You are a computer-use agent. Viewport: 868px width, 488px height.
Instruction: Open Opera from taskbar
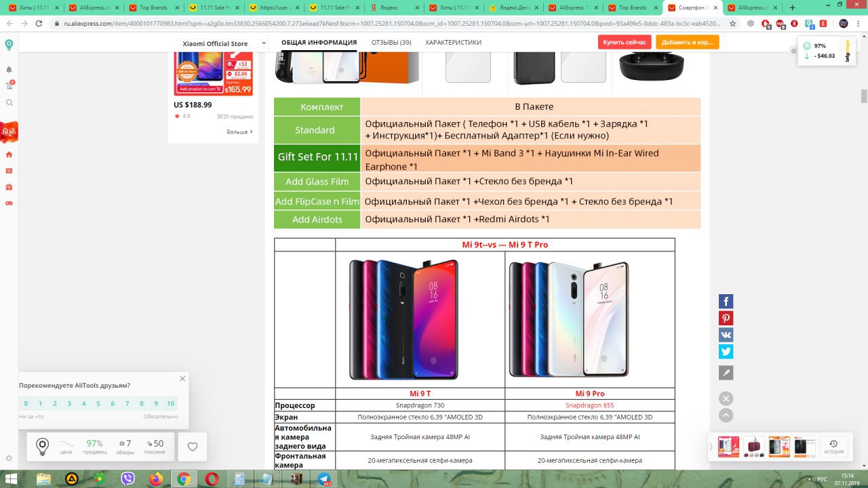click(x=212, y=479)
